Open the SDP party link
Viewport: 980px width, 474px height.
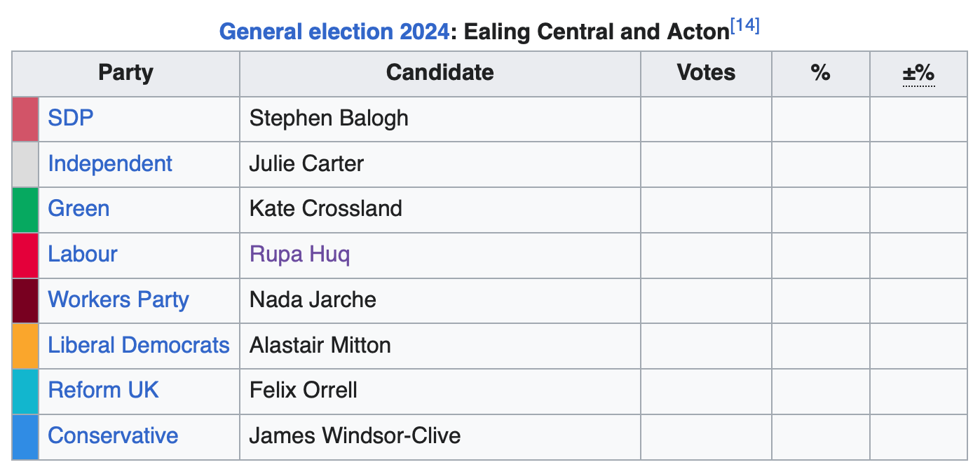pos(71,118)
